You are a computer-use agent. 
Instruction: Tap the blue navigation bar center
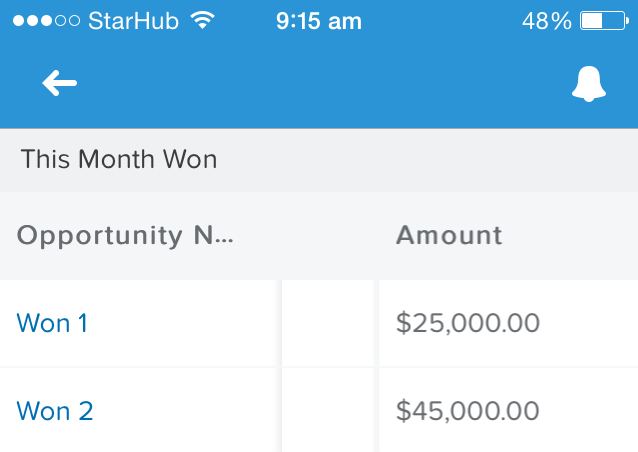(319, 85)
